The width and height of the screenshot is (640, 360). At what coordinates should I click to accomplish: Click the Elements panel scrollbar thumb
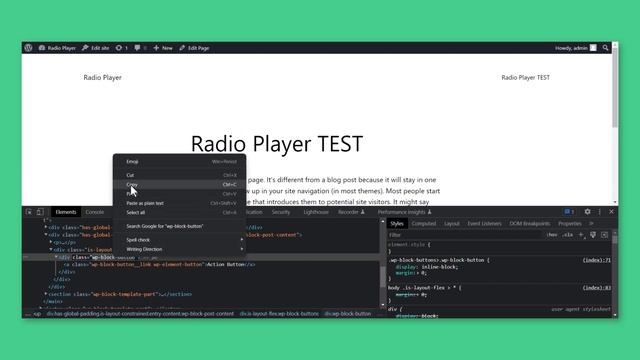[382, 276]
